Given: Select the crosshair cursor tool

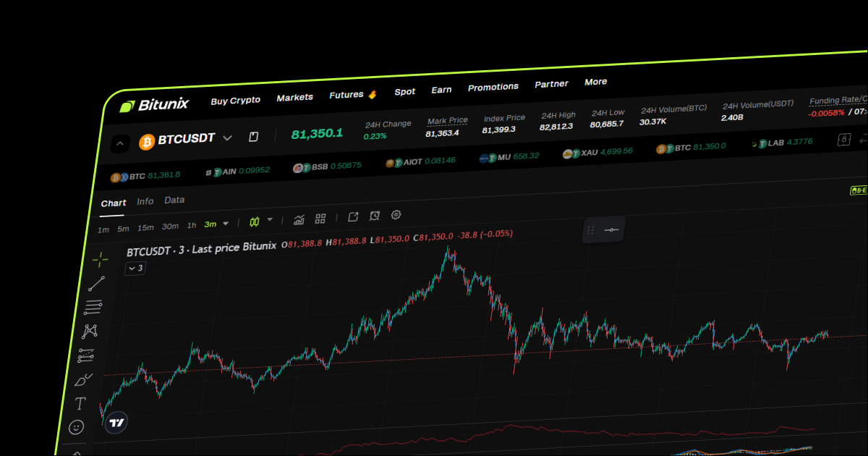Looking at the screenshot, I should pos(100,258).
